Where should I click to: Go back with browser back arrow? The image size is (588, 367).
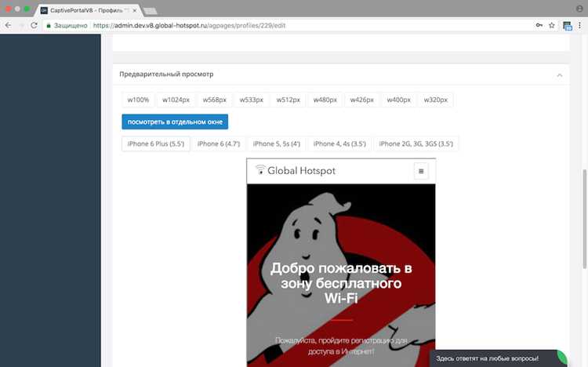point(8,25)
